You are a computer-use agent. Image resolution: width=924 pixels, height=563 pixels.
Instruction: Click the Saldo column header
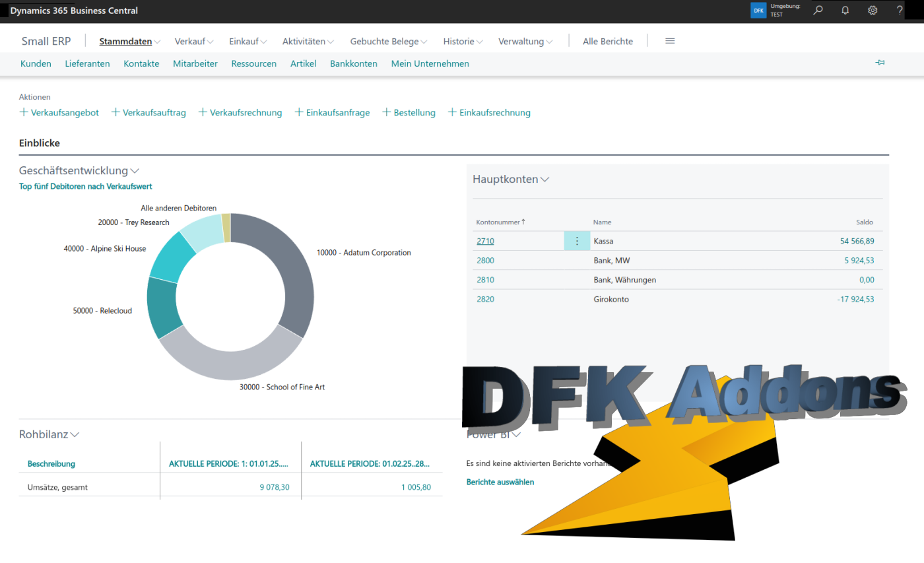(865, 222)
